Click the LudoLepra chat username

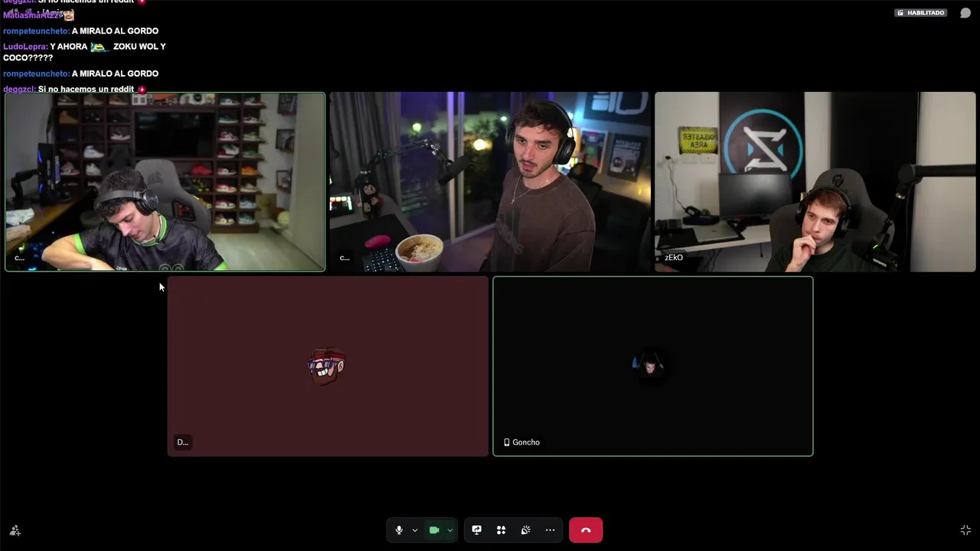pos(25,47)
